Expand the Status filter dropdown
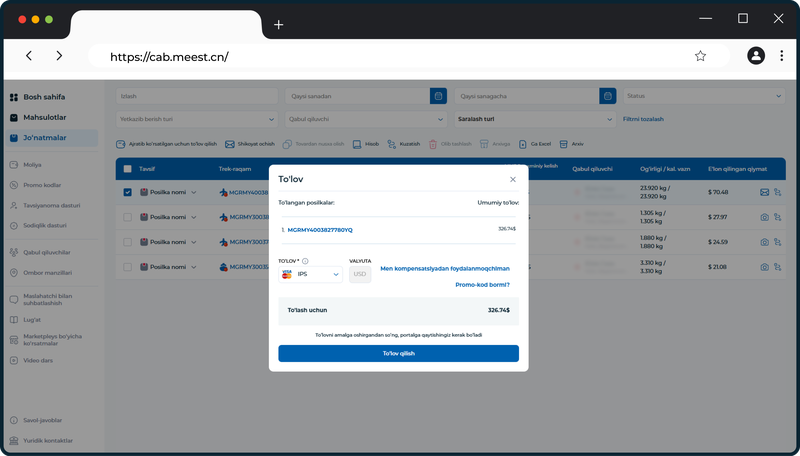The height and width of the screenshot is (456, 800). pos(704,96)
